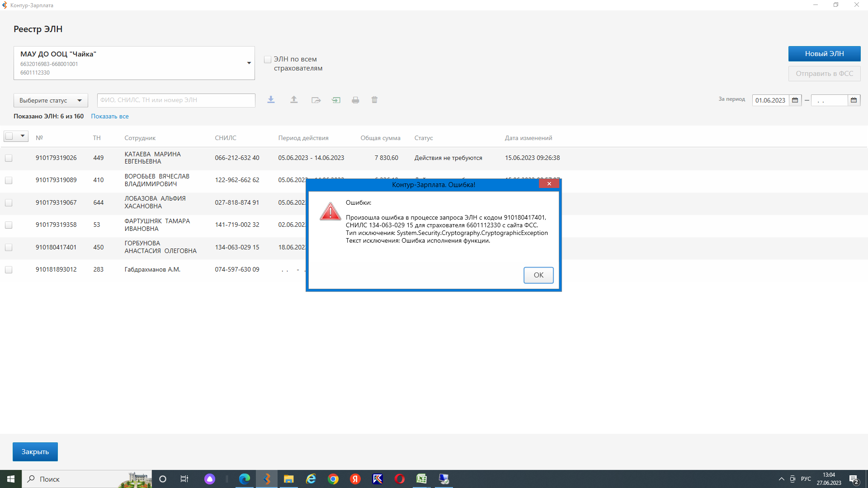868x488 pixels.
Task: Open Cortana circle icon on taskbar
Action: point(163,479)
